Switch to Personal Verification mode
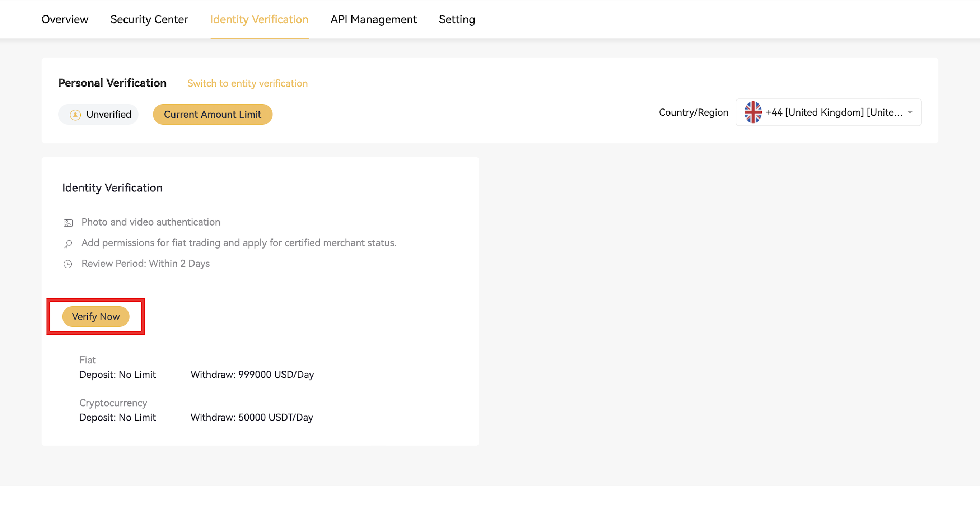Image resolution: width=980 pixels, height=520 pixels. click(112, 83)
